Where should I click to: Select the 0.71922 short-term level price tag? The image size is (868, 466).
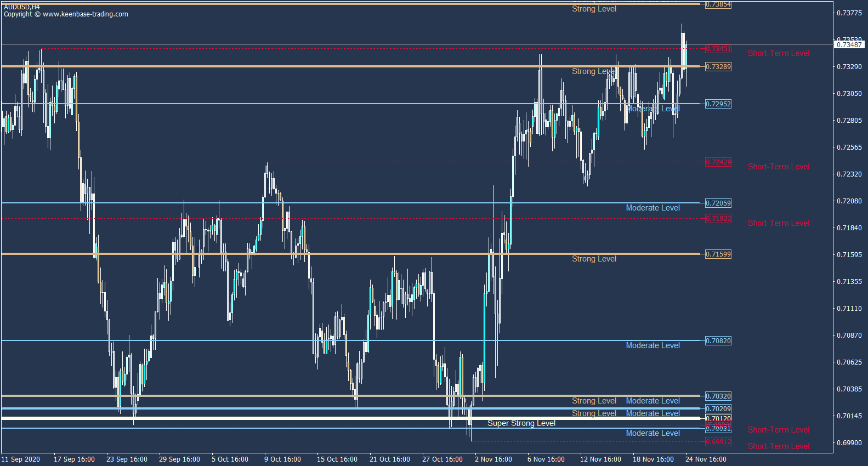[718, 219]
